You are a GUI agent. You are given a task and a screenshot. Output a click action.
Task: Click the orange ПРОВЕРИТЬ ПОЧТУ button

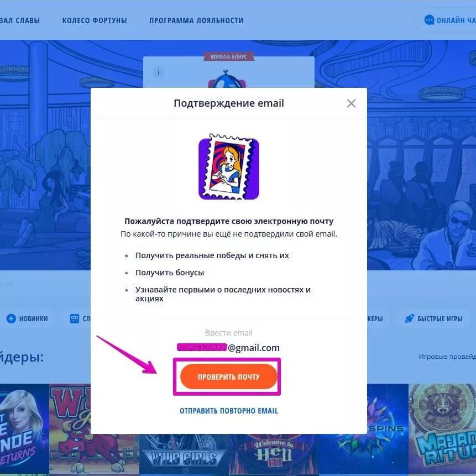(228, 376)
